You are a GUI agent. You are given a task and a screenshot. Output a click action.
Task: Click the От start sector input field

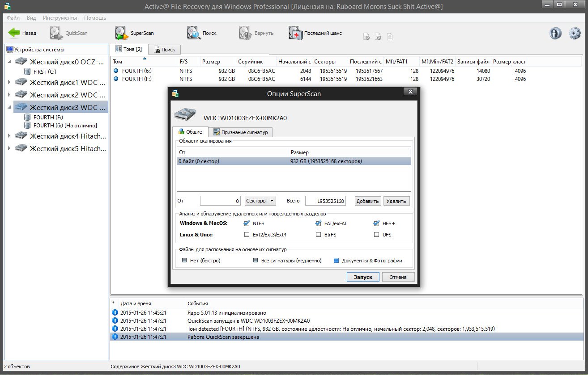coord(221,201)
